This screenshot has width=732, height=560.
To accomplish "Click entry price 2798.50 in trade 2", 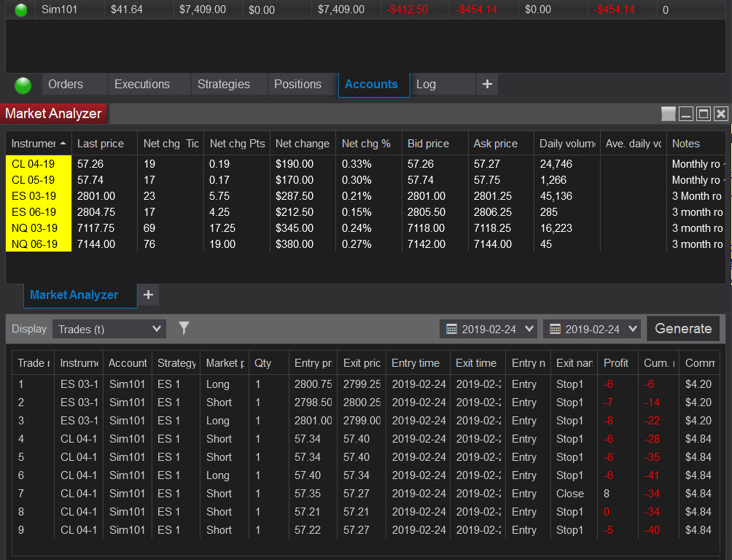I will [313, 402].
